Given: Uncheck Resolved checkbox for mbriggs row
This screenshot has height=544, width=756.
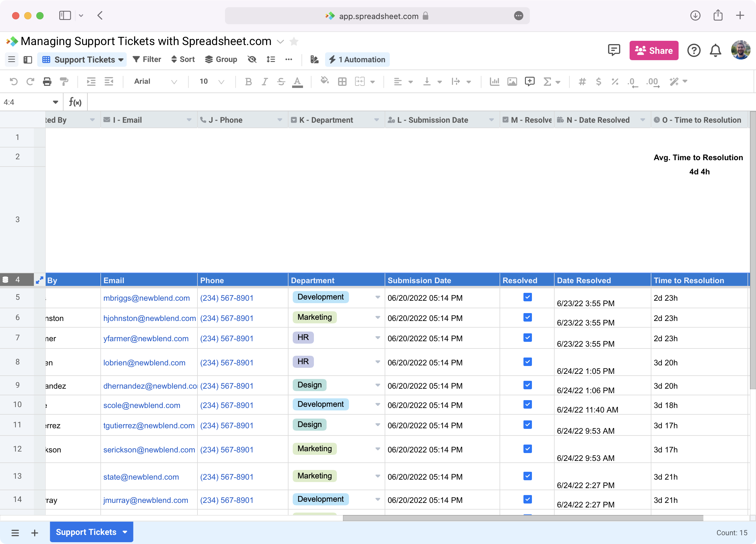Looking at the screenshot, I should point(527,297).
